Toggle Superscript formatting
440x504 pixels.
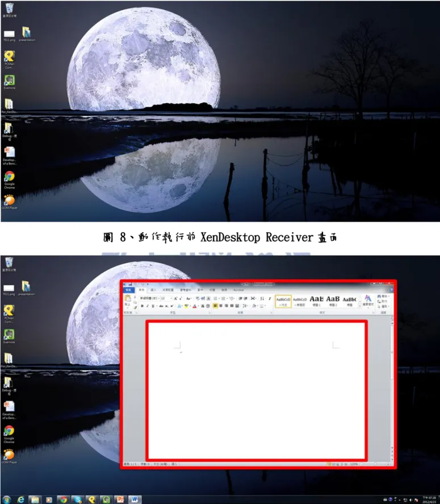point(172,306)
